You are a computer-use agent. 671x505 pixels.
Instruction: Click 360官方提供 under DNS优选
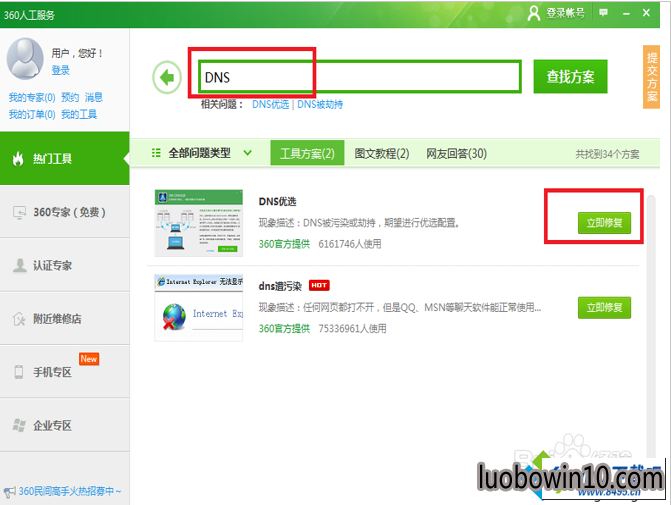point(284,244)
